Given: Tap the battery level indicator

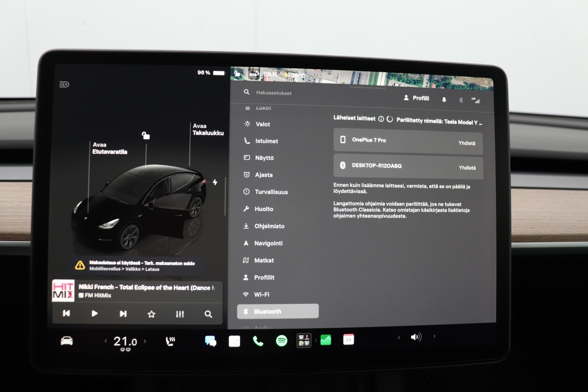Looking at the screenshot, I should (219, 73).
